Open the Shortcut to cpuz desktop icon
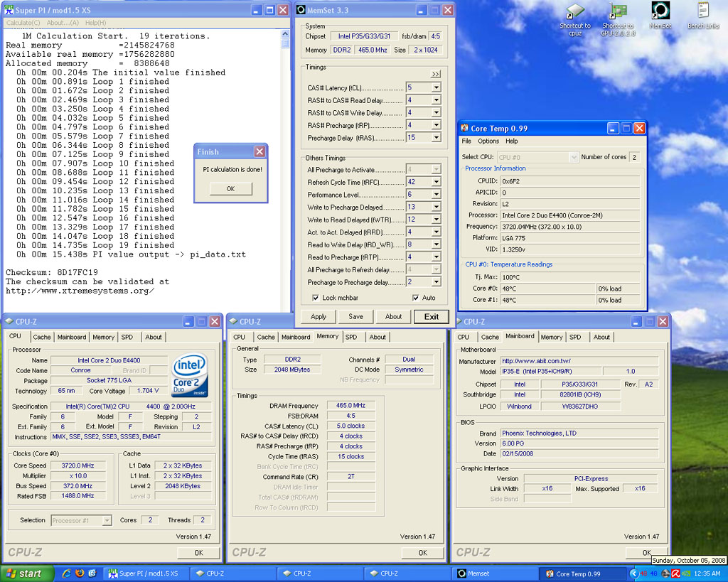 (x=574, y=18)
